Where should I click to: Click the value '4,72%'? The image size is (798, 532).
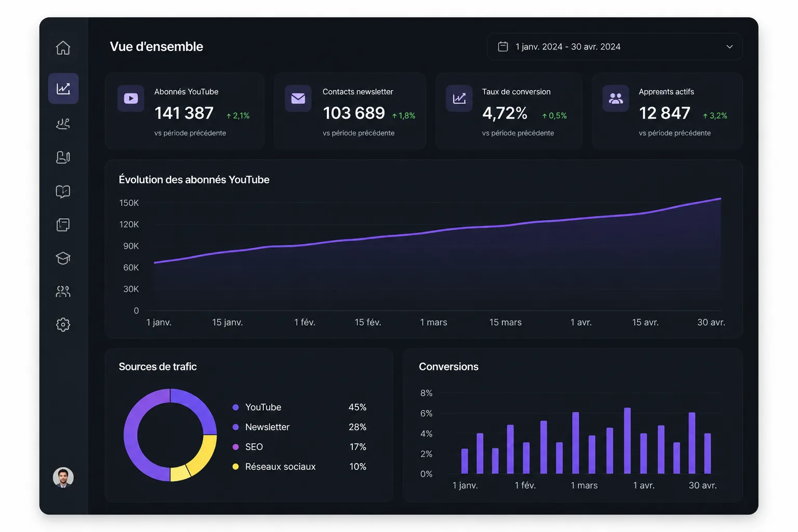coord(505,113)
